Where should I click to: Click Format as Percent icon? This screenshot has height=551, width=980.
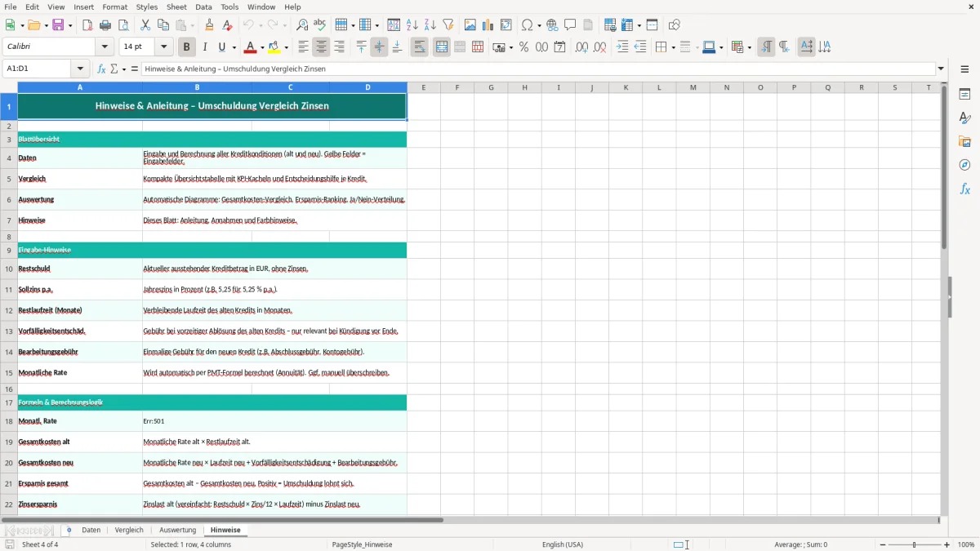(x=523, y=47)
